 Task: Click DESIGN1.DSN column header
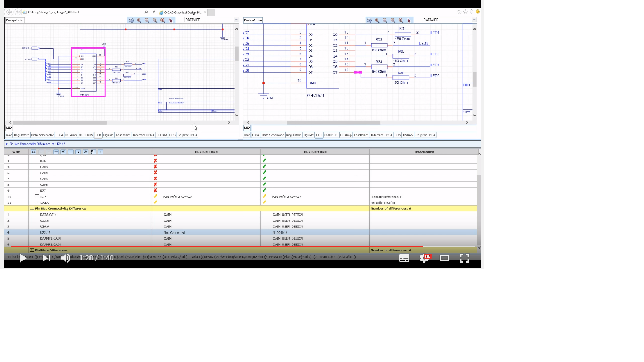206,152
